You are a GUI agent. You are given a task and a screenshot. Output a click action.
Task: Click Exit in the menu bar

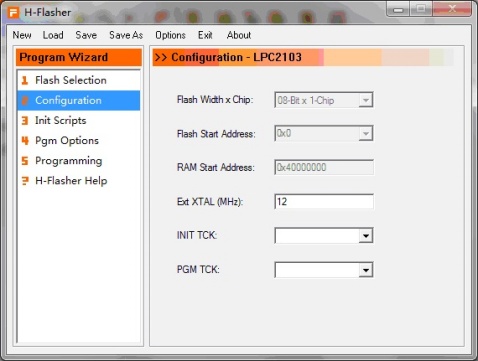point(205,35)
